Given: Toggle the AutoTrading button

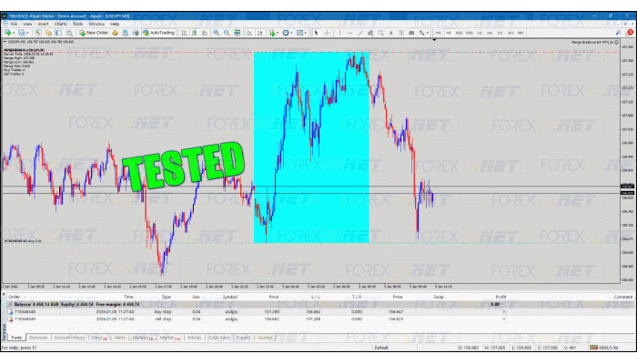Looking at the screenshot, I should tap(158, 33).
